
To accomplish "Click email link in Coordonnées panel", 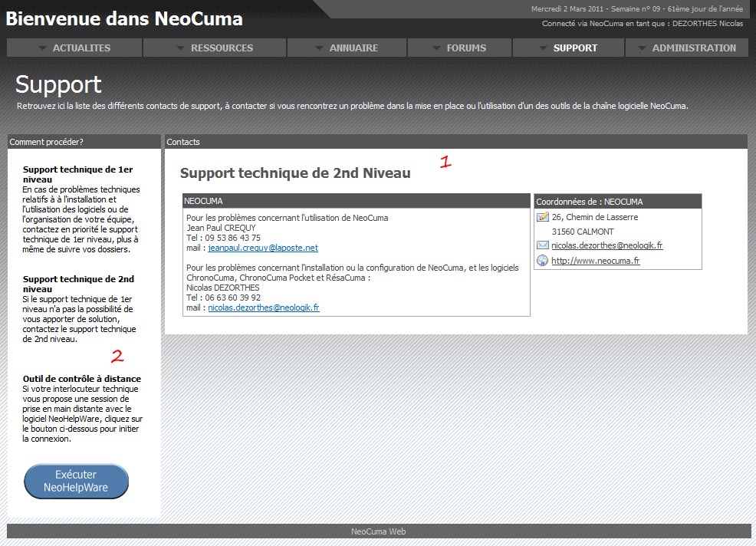I will [x=607, y=245].
